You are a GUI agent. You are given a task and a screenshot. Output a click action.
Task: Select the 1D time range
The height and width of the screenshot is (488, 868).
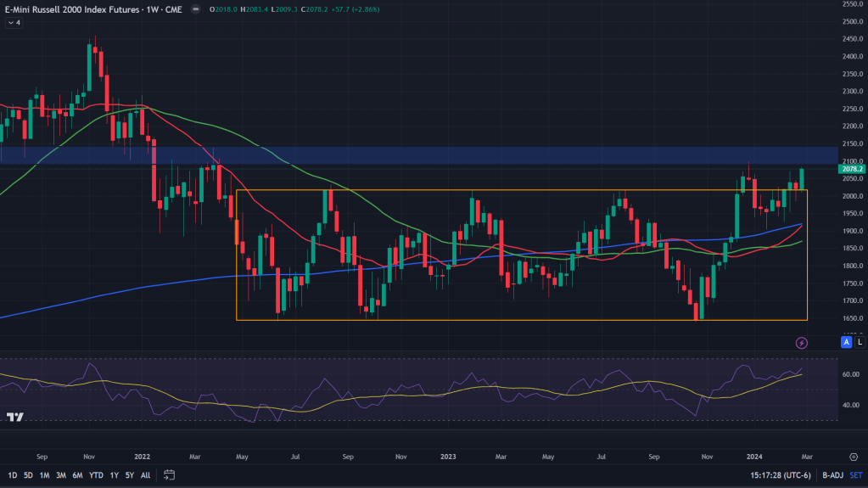(x=12, y=475)
